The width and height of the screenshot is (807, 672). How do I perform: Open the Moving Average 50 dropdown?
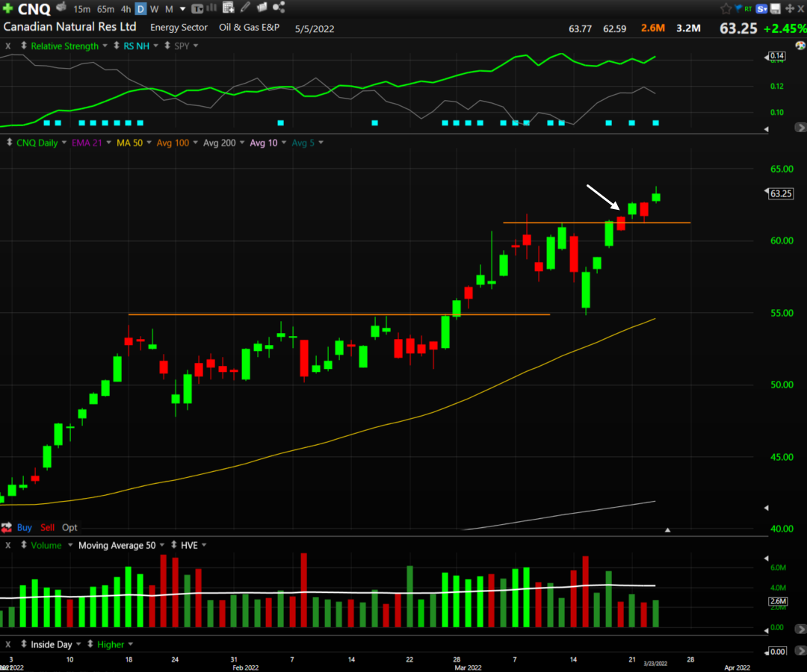[x=162, y=544]
